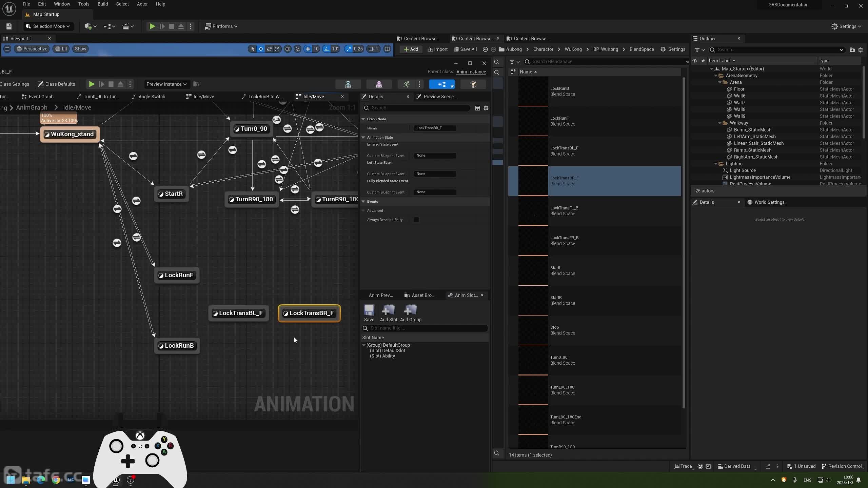Click the main toolbar Play button
868x488 pixels.
pos(152,26)
